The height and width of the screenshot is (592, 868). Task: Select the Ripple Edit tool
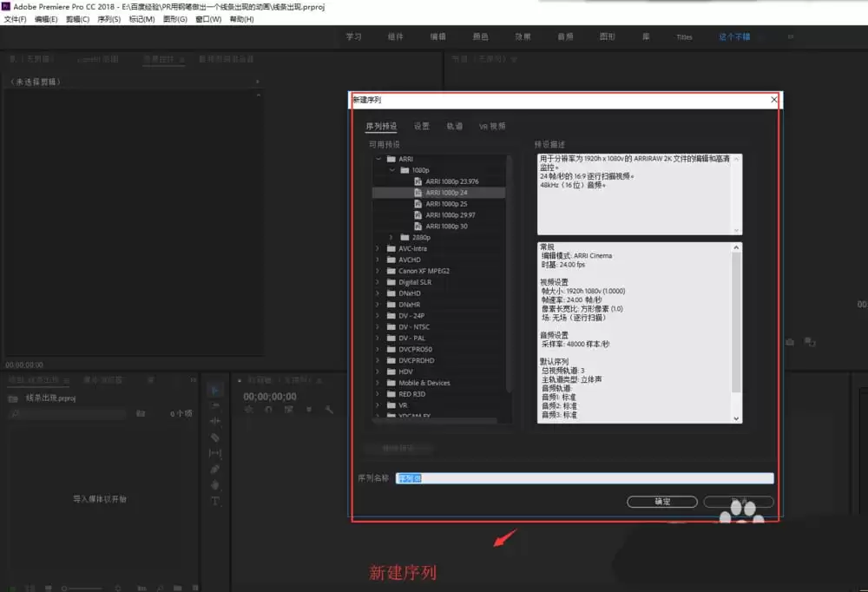coord(215,422)
